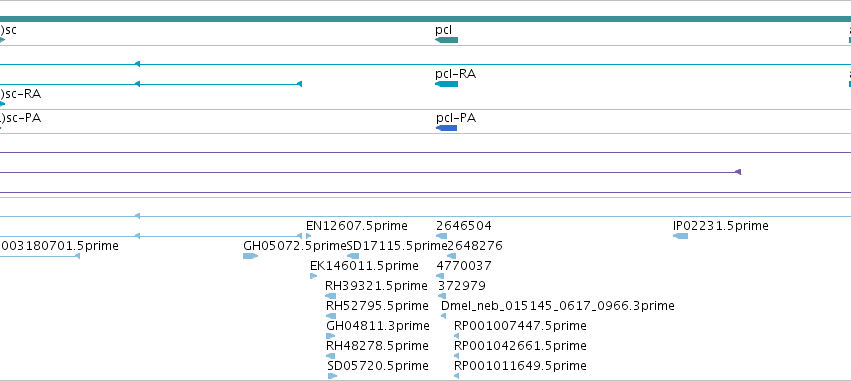Viewport: 851px width, 381px height.
Task: Click the IP02231.5prime EST glyph
Action: [681, 236]
